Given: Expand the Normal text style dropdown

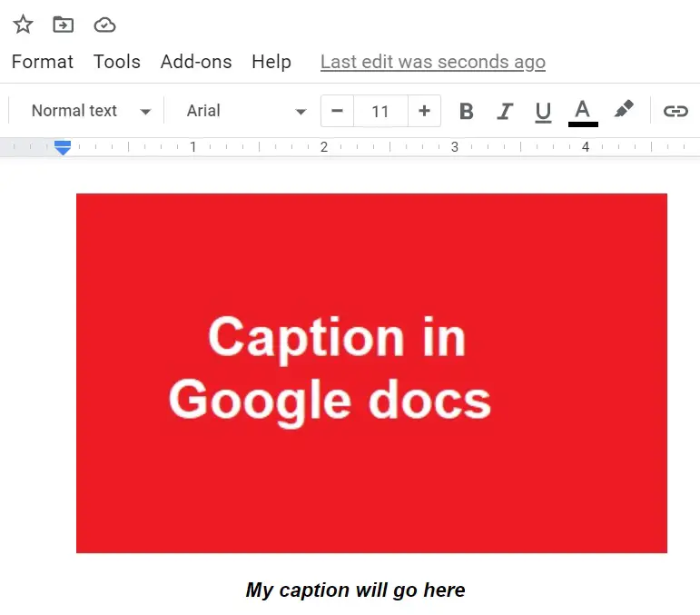Looking at the screenshot, I should 91,111.
